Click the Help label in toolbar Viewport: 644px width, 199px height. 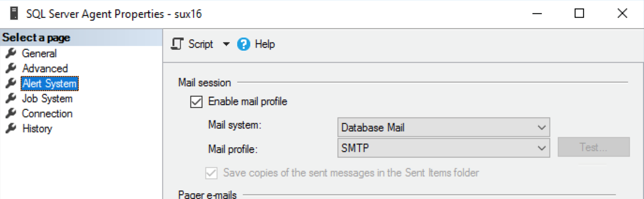[x=265, y=45]
